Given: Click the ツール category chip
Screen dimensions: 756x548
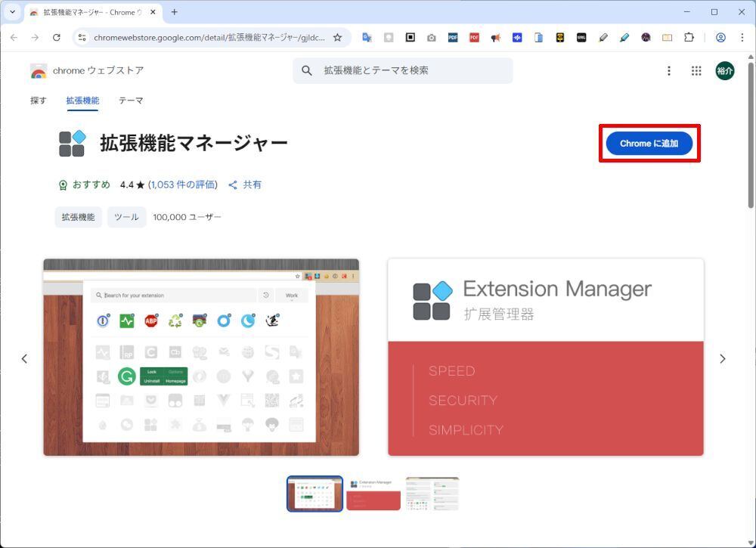Looking at the screenshot, I should (126, 218).
